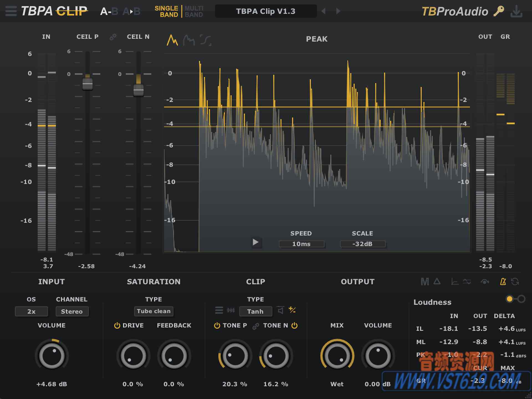Open the hamburger menu beside TBPA CLIP logo
This screenshot has height=399, width=532.
coord(11,11)
